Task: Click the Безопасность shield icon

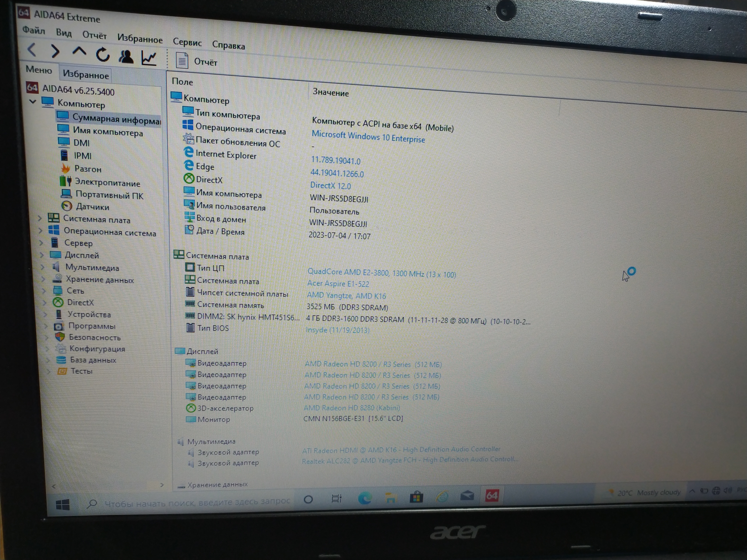Action: [x=60, y=337]
